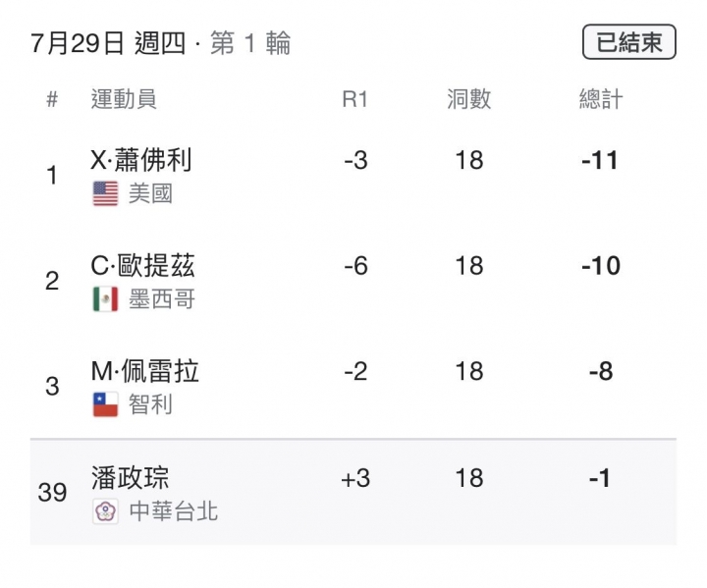Click the 總計 column header
Viewport: 707px width, 588px height.
601,99
